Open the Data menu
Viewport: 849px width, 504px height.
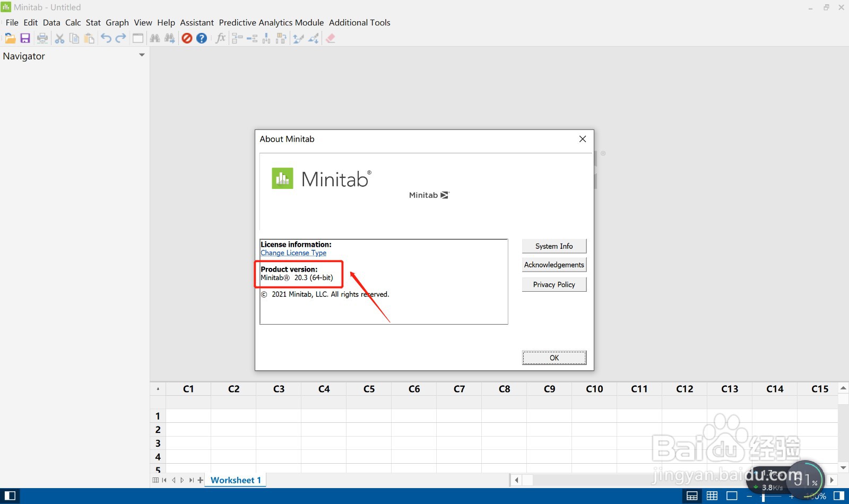coord(51,22)
